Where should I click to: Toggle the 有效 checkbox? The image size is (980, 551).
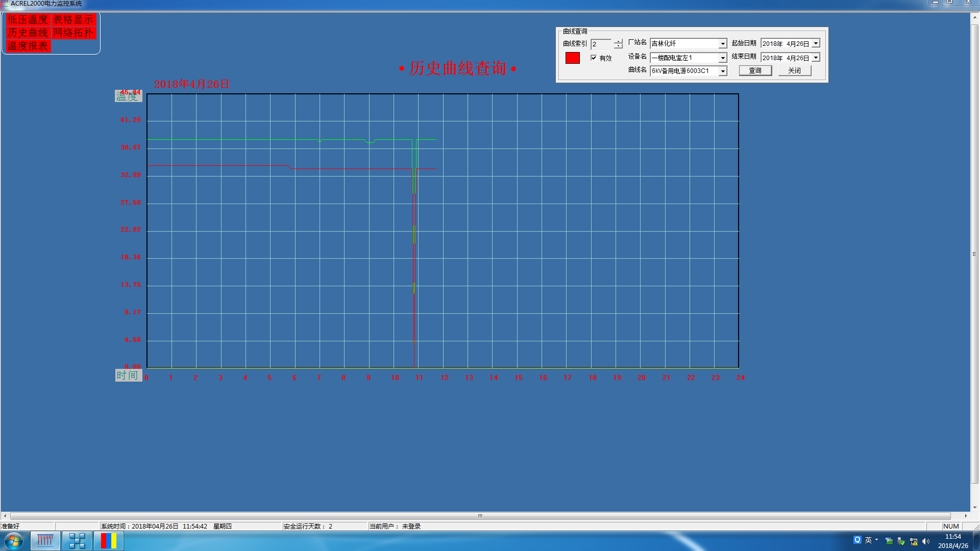pyautogui.click(x=594, y=58)
